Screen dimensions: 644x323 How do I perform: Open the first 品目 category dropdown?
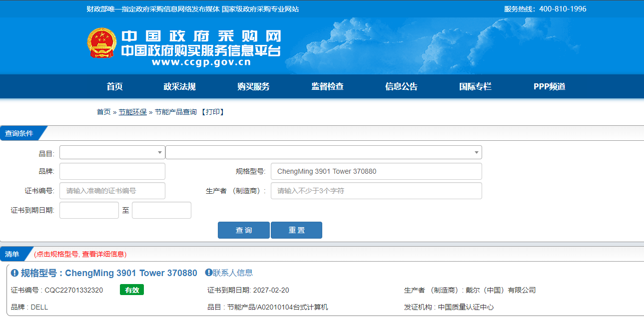coord(112,152)
